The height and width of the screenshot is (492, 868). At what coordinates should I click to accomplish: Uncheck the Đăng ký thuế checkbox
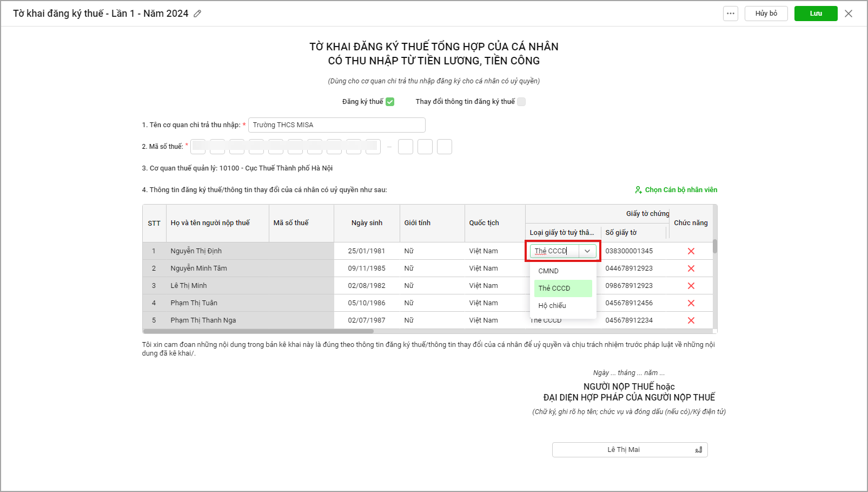[390, 102]
